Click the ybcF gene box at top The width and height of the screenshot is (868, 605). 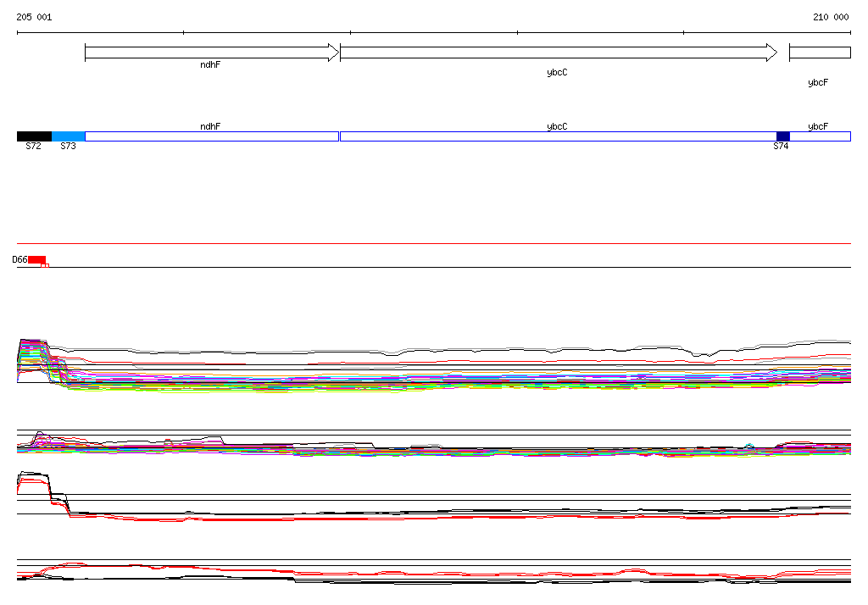click(820, 53)
